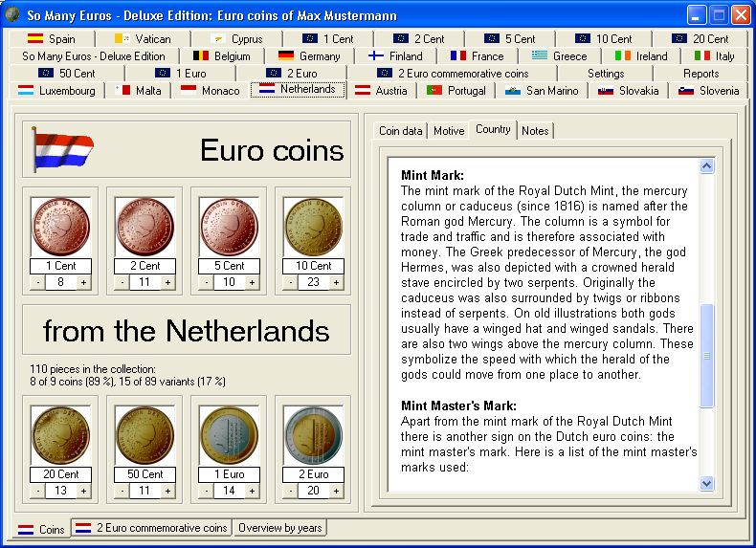Open 2 Euro commemorative coins top tab
Viewport: 756px width, 548px height.
(x=453, y=74)
